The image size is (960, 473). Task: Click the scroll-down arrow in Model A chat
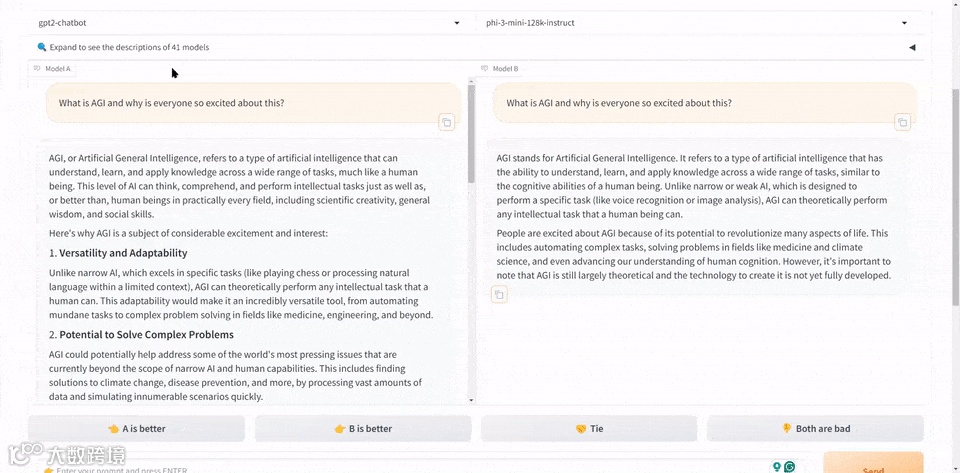pyautogui.click(x=471, y=400)
